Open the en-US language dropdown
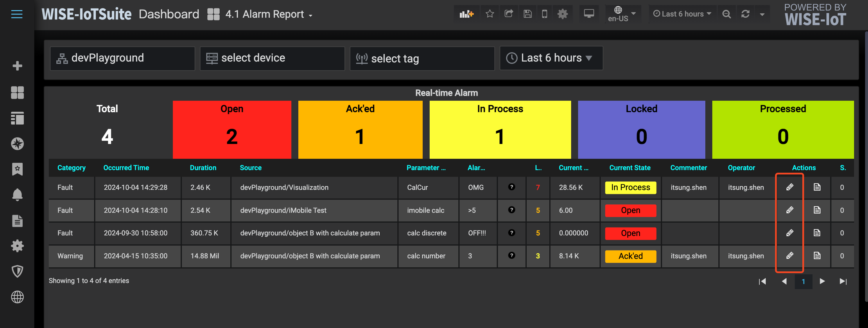Screen dimensions: 868x328 pyautogui.click(x=622, y=14)
